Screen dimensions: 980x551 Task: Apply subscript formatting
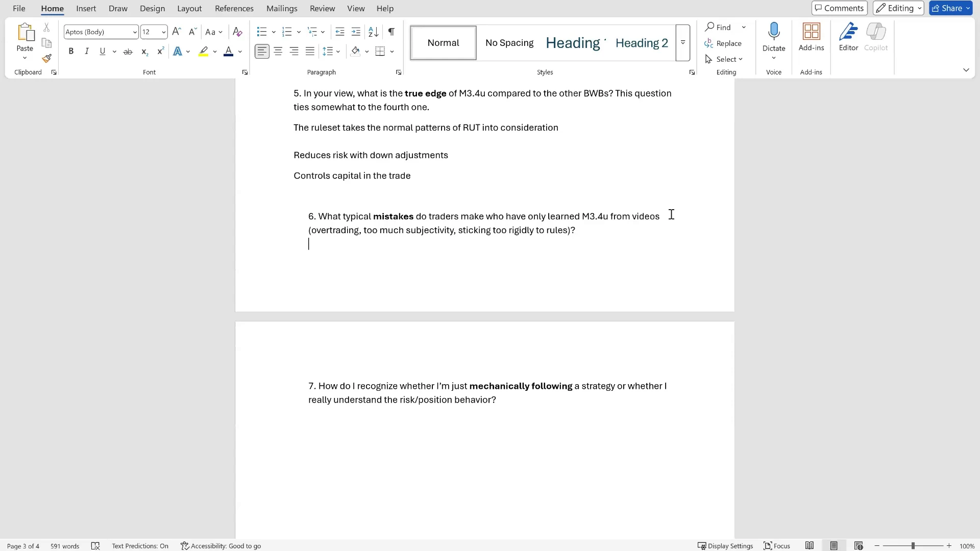click(144, 52)
